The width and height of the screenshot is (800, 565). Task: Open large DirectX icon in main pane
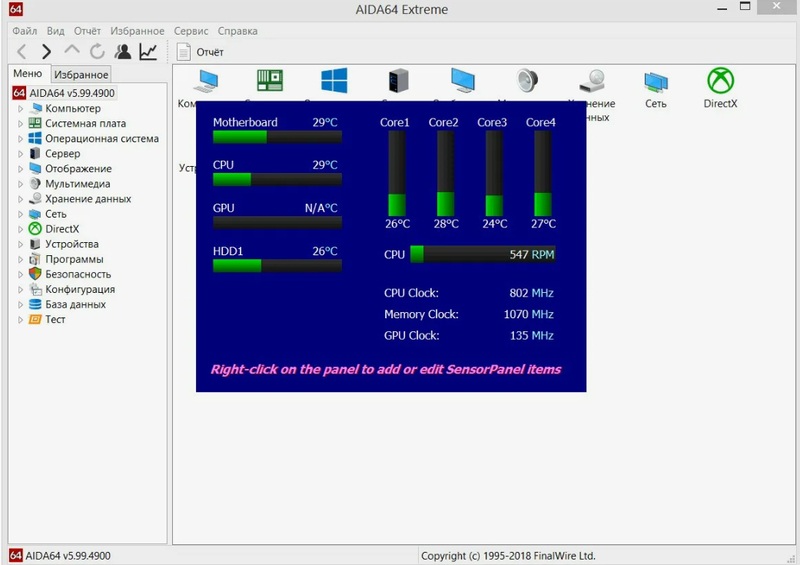720,81
